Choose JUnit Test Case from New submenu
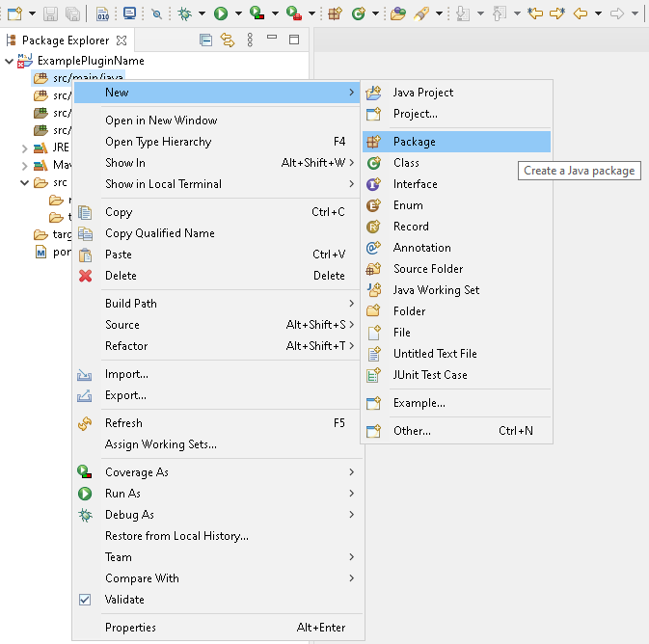This screenshot has width=649, height=644. point(456,375)
